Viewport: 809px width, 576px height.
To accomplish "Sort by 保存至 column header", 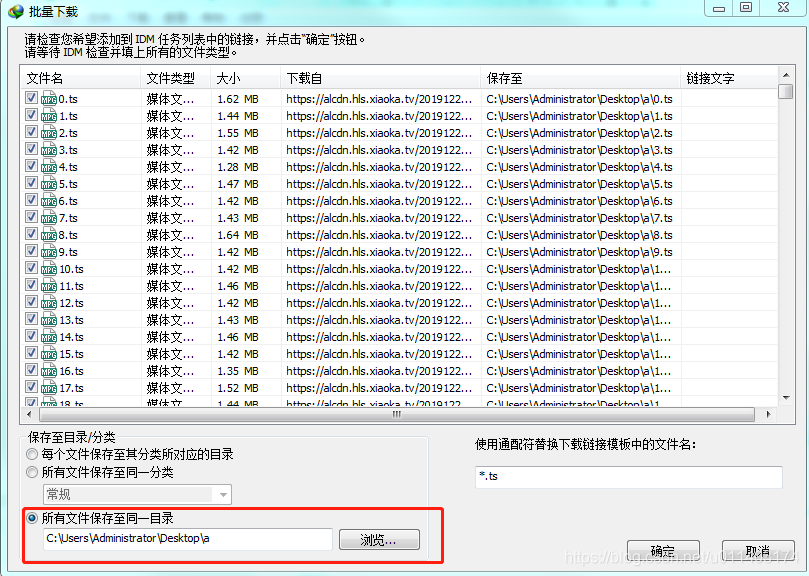I will tap(581, 78).
